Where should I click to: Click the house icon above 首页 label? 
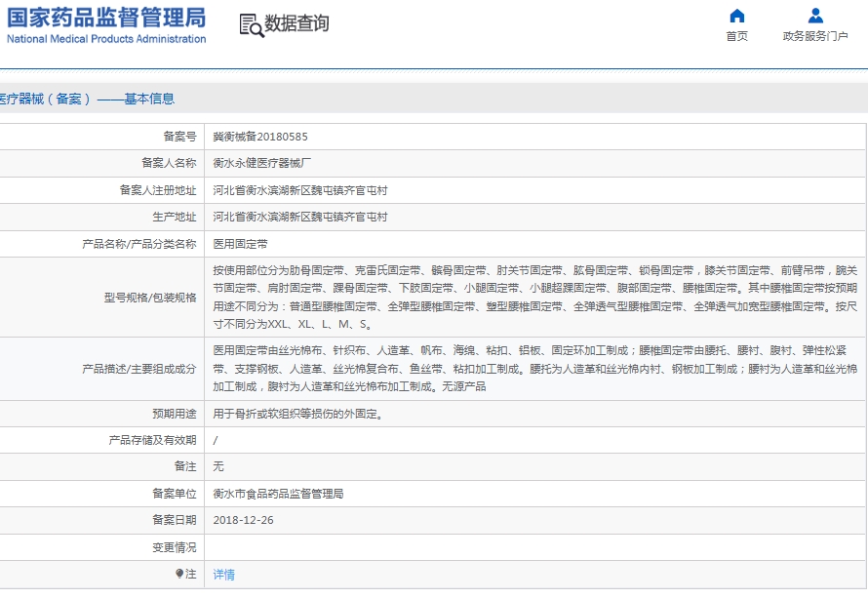pos(736,17)
